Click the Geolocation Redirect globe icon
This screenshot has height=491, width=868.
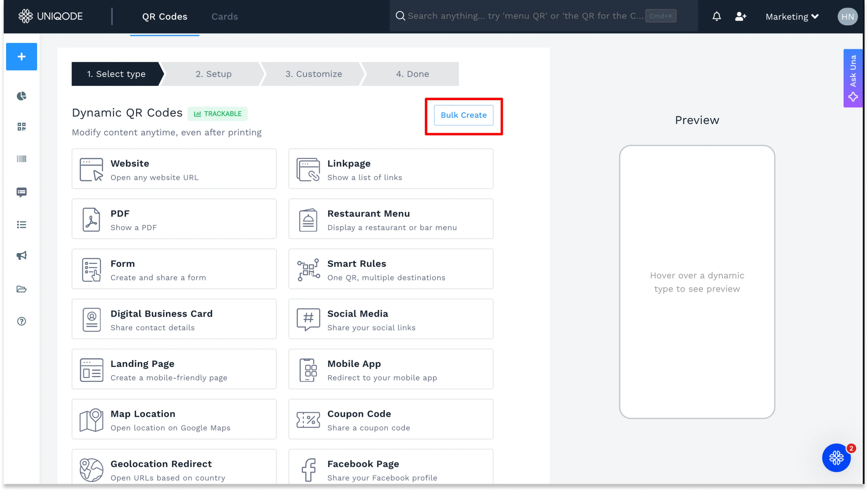(x=92, y=470)
